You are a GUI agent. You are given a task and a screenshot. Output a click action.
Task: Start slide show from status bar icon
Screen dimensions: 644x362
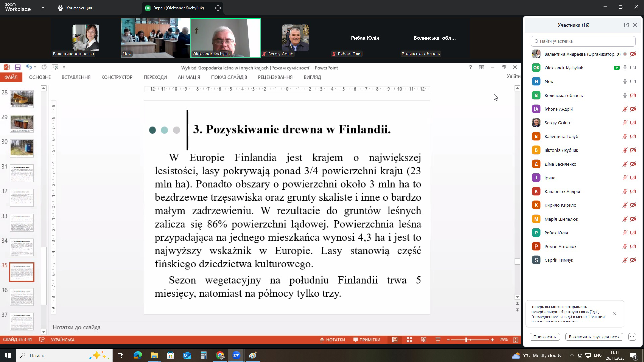438,340
